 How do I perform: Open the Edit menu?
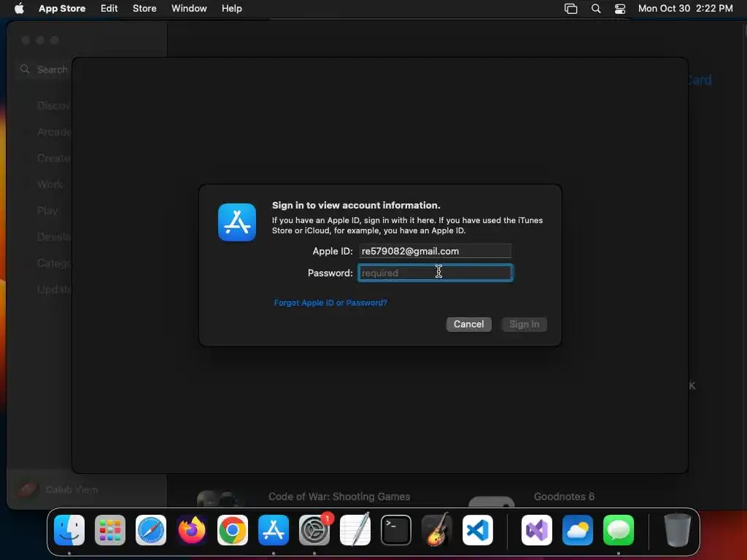[x=109, y=8]
